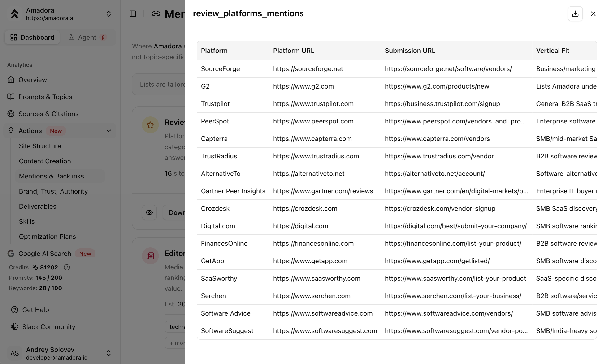Click the Gartner Peer Insights cell

(x=233, y=191)
